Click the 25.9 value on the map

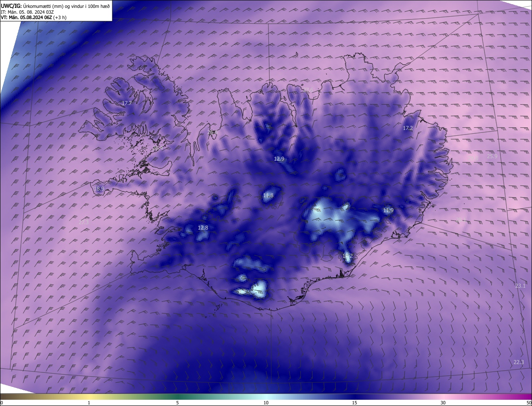(x=492, y=156)
